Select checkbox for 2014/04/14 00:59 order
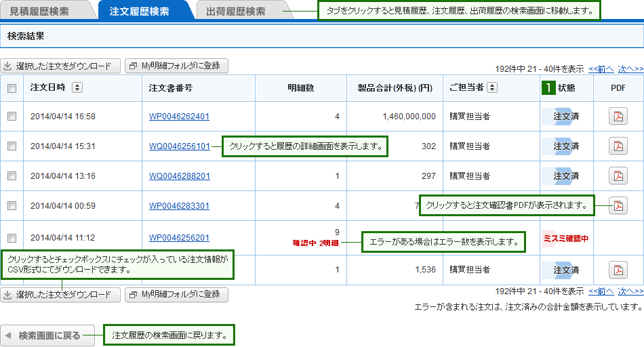 pos(12,205)
